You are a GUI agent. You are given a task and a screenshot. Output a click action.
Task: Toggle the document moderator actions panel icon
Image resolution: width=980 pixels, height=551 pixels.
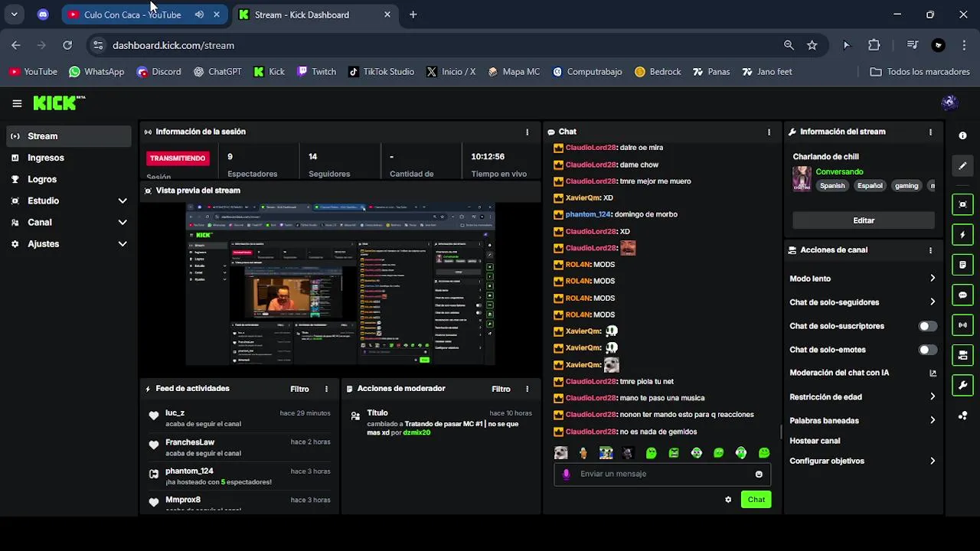point(962,265)
